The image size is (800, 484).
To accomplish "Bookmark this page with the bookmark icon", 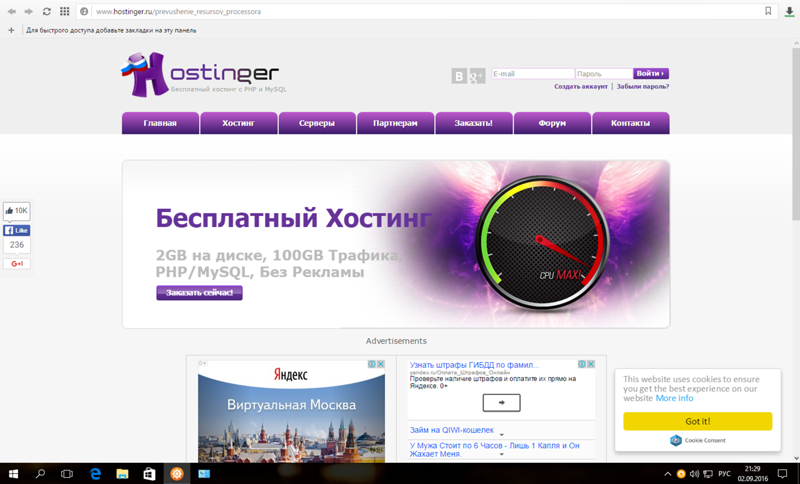I will click(768, 11).
